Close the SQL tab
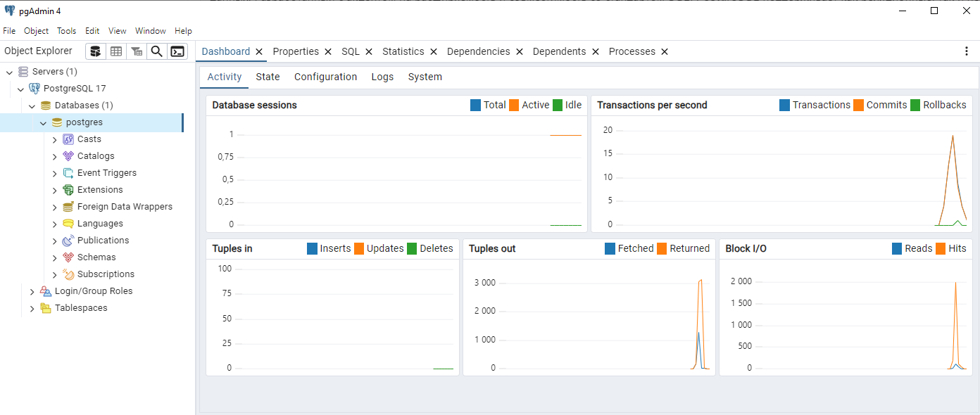Viewport: 980px width, 415px height. point(369,52)
